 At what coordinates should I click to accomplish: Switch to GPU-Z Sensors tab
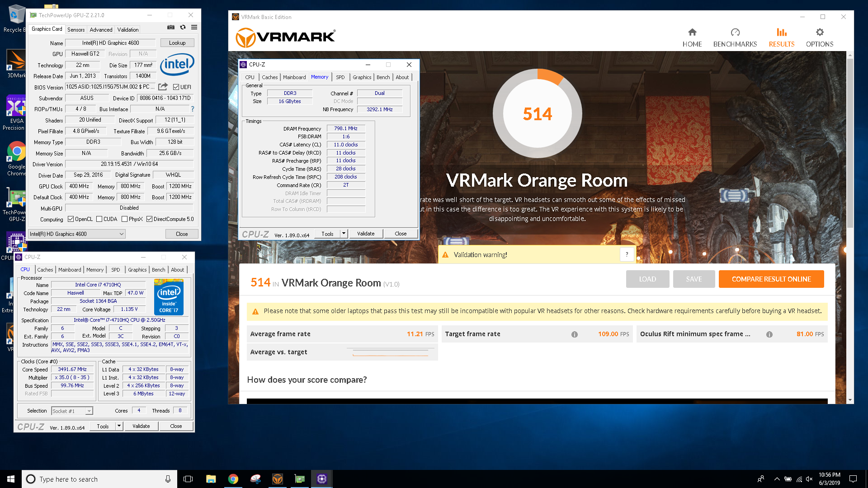click(76, 29)
